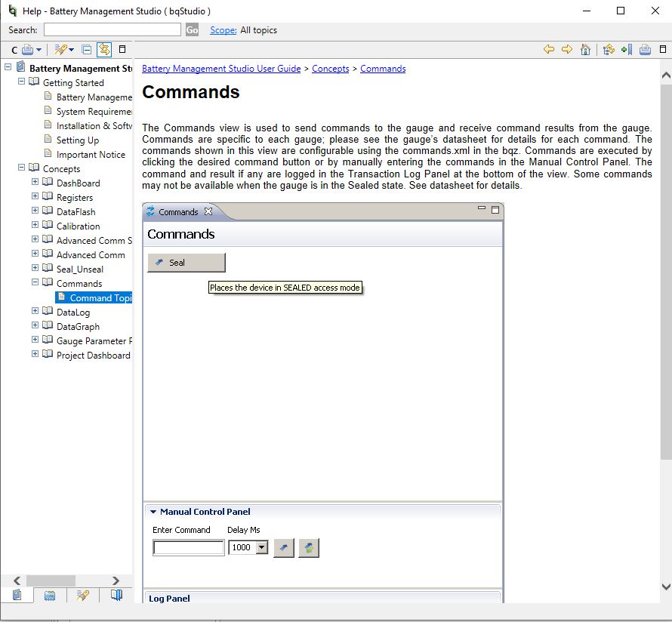Click the Bookmark Document icon with green plus
The height and width of the screenshot is (622, 672).
(x=627, y=50)
